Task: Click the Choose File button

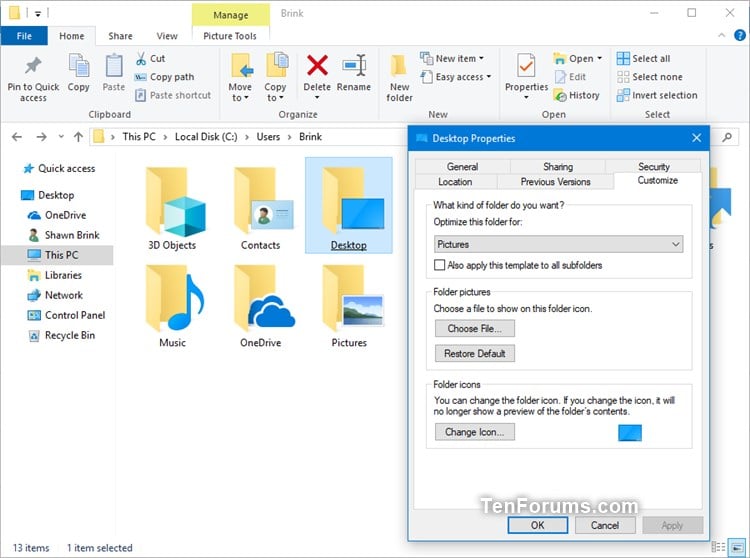Action: [474, 328]
